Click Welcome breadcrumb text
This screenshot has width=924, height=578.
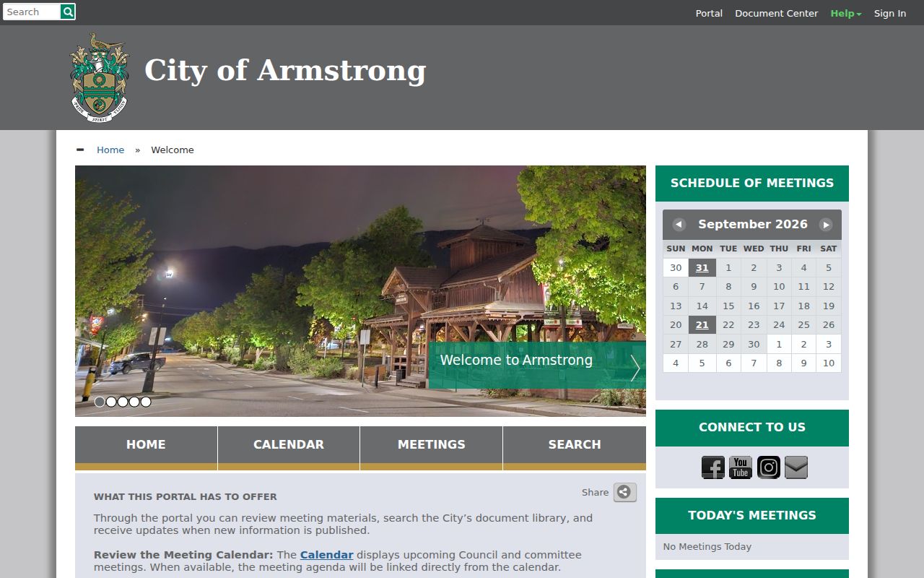[x=173, y=150]
